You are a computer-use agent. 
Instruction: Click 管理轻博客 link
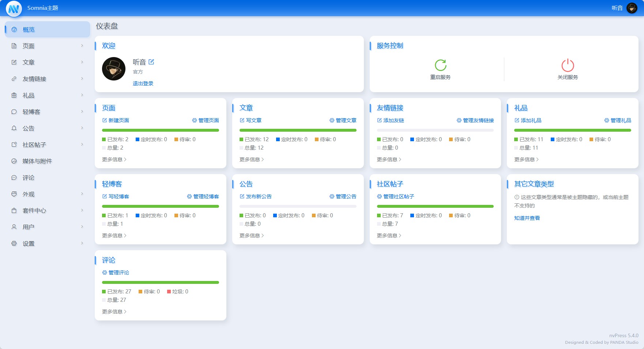pos(203,196)
